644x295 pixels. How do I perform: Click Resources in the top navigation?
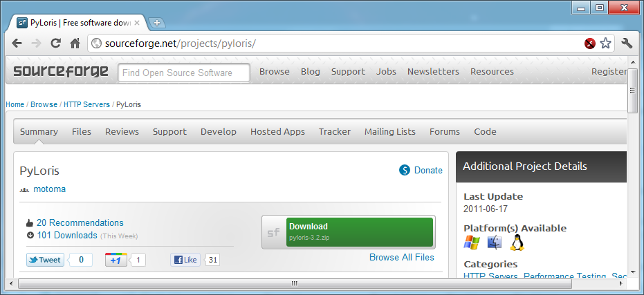coord(492,71)
